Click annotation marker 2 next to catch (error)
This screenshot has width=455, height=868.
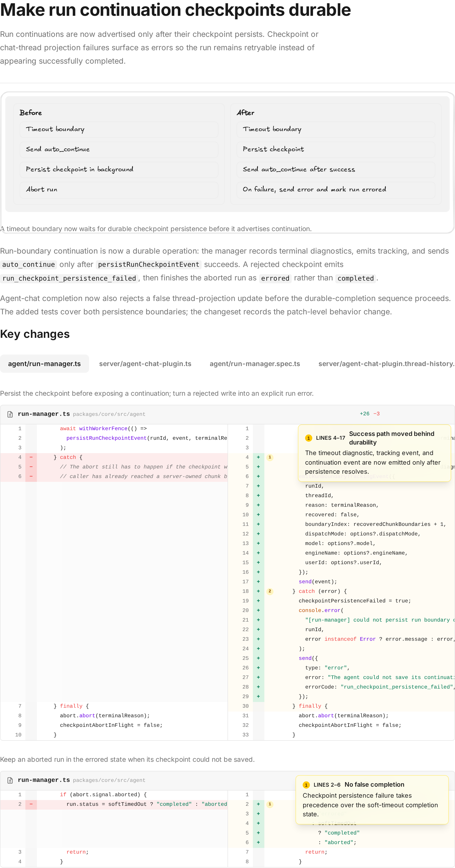coord(269,591)
